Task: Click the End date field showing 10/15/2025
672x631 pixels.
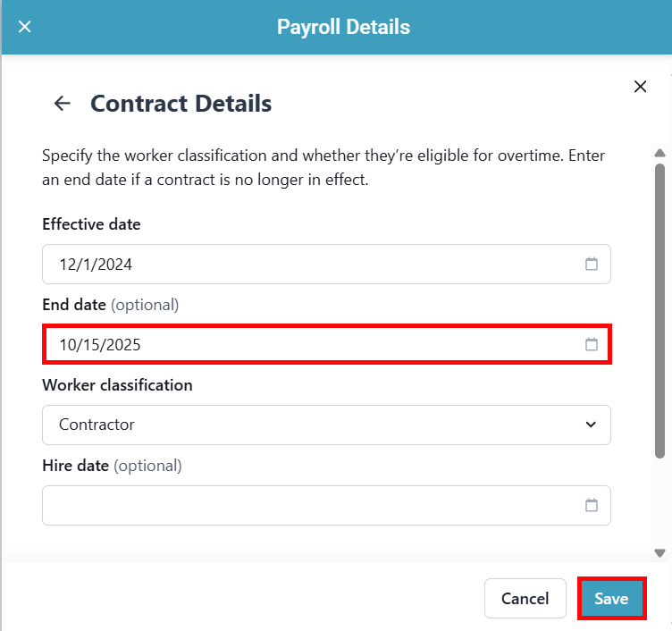Action: tap(313, 345)
